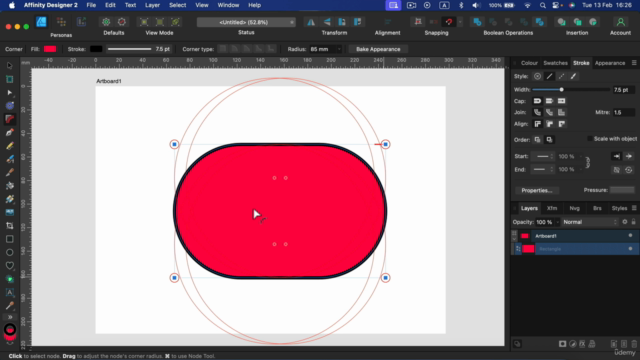The width and height of the screenshot is (640, 360).
Task: Switch to the Export persona
Action: 81,22
